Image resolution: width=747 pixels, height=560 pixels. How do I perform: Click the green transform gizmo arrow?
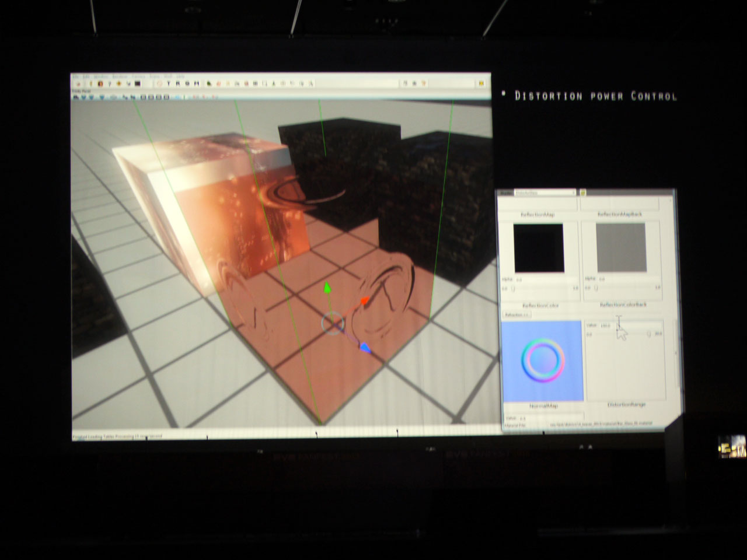327,288
